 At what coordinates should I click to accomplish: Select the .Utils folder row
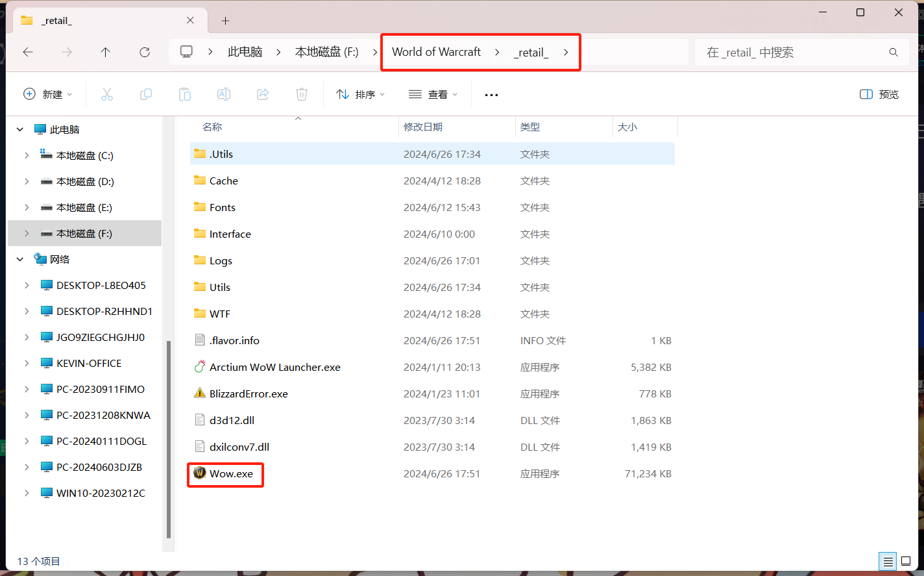433,154
